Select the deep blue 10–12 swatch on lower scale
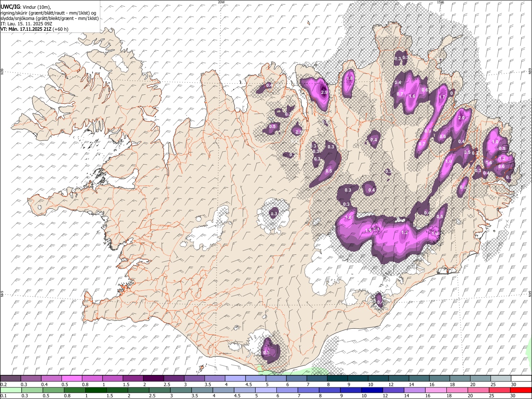Viewport: 532px width, 399px height. coord(372,390)
